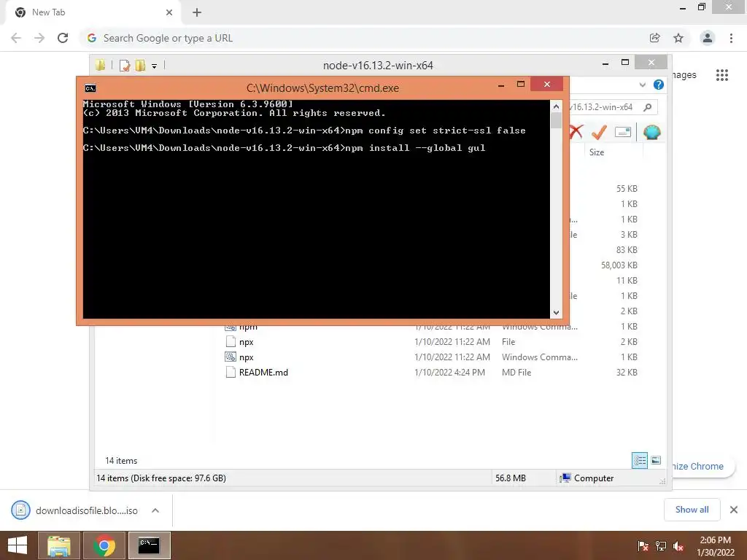Screen dimensions: 747x560
Task: Bookmark this tab with star icon
Action: tap(678, 38)
